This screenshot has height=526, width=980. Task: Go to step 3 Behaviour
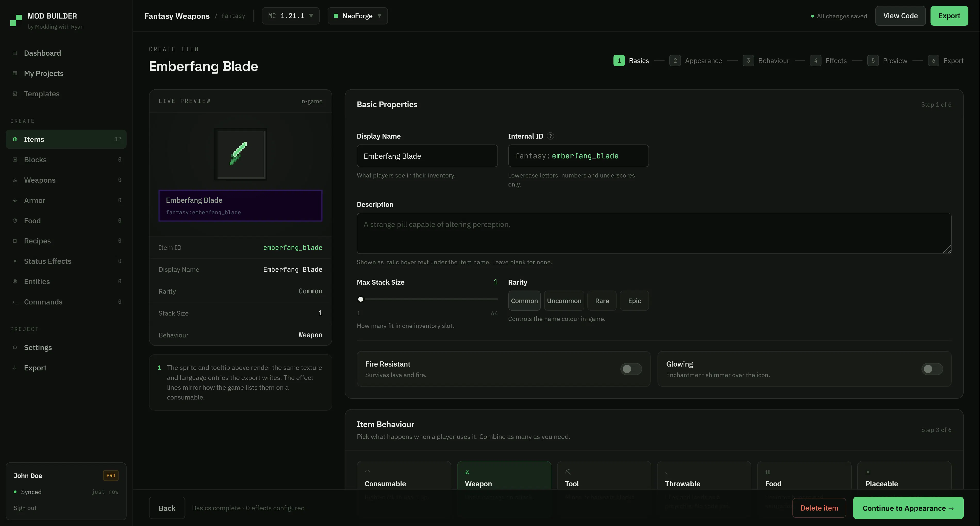(x=766, y=61)
